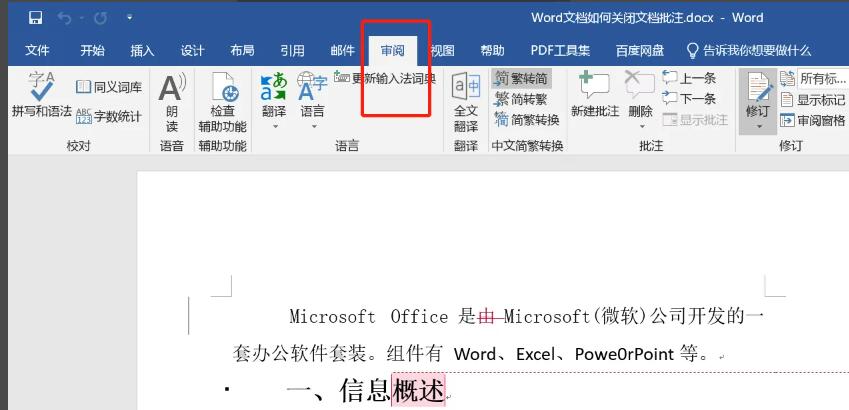Open the 所有标记 markup display dropdown
This screenshot has width=849, height=410.
[x=822, y=79]
